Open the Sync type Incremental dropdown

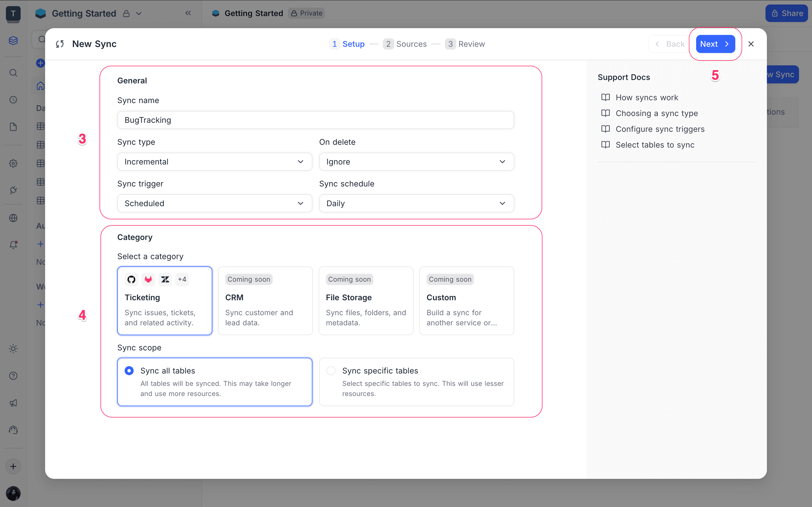214,162
